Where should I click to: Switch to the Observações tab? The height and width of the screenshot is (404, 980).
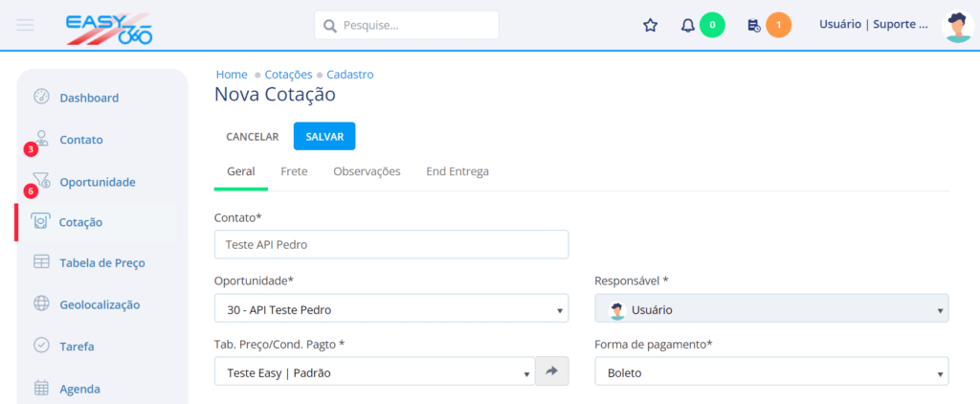coord(367,171)
